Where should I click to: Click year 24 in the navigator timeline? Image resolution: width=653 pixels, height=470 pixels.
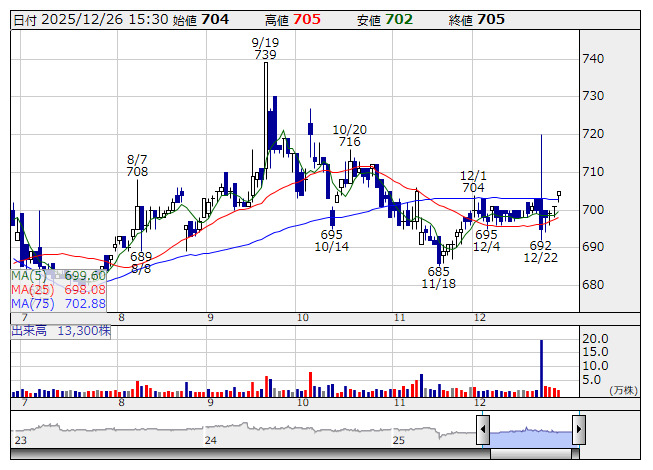point(210,440)
